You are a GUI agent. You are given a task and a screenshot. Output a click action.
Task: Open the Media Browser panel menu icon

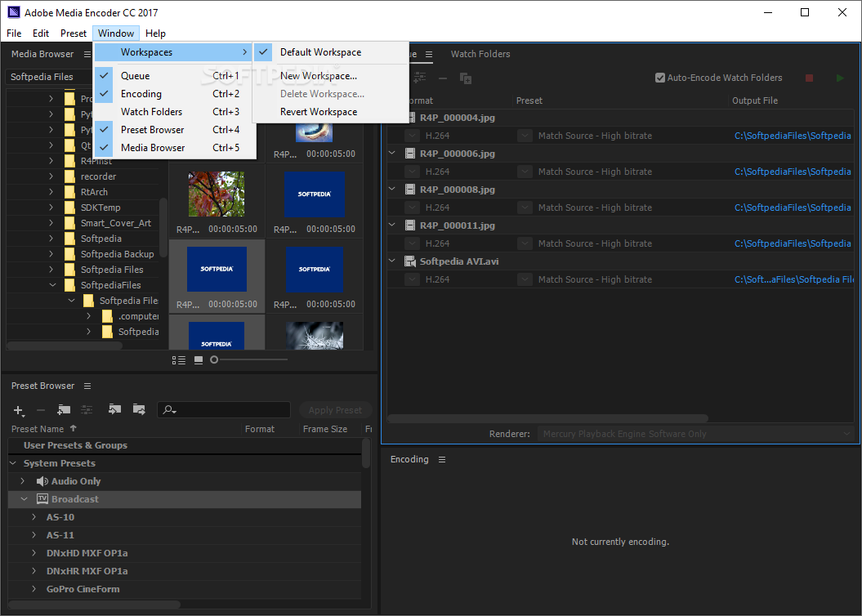87,54
